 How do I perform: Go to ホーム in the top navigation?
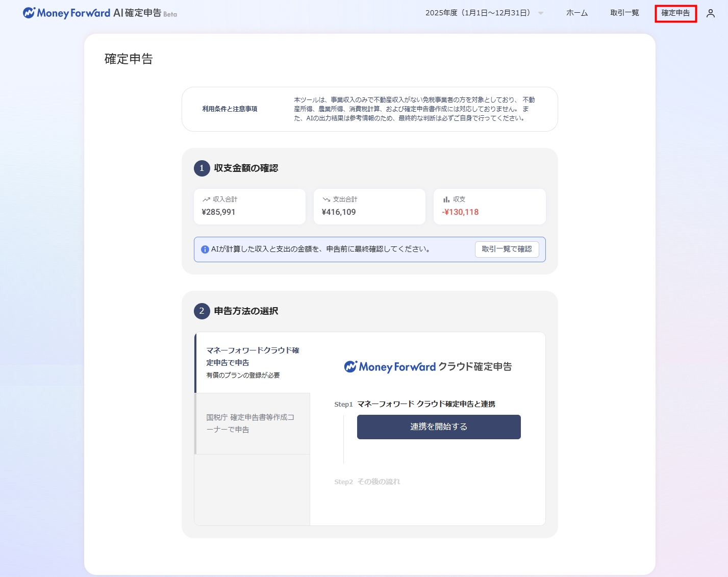576,13
